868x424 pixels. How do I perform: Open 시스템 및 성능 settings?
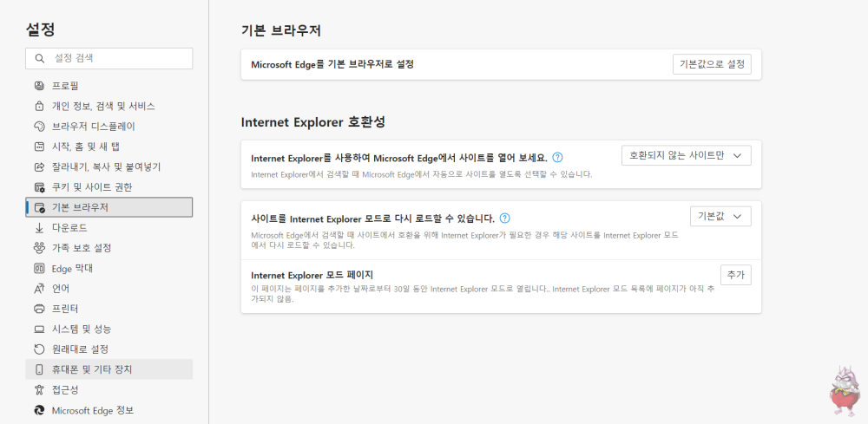click(x=109, y=329)
